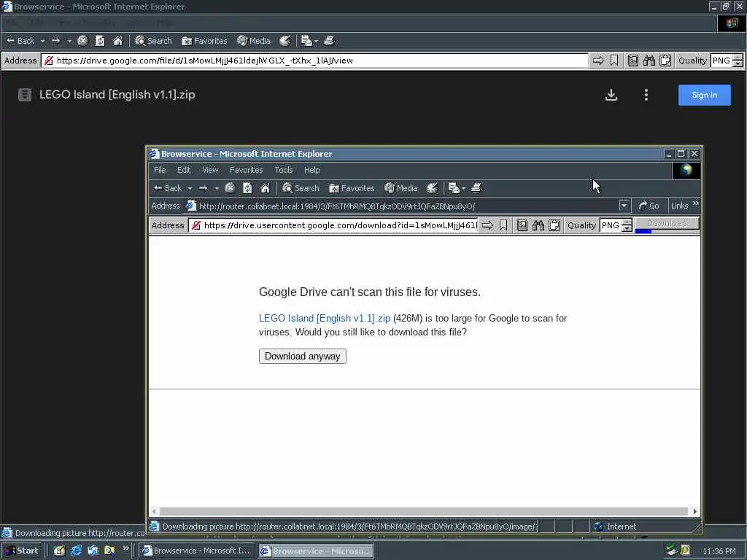747x560 pixels.
Task: Click the Quality PNG field in front window
Action: coord(611,225)
